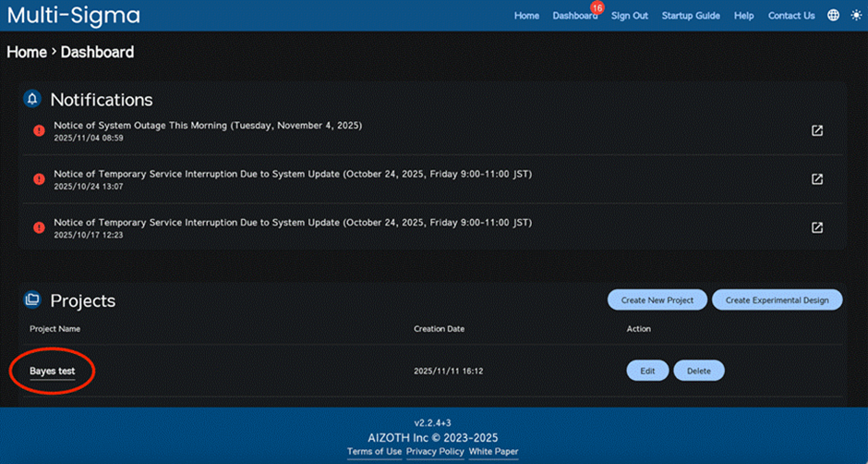The height and width of the screenshot is (464, 868).
Task: Open external link for 2025/10/17 12:23 notice
Action: (x=817, y=227)
